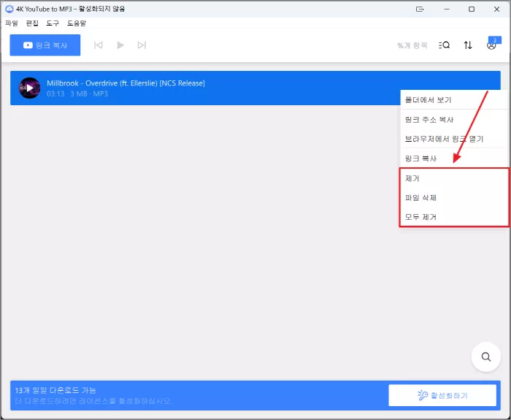Select the Millbrook - Overdrive track title
Viewport: 511px width, 420px height.
tap(126, 83)
